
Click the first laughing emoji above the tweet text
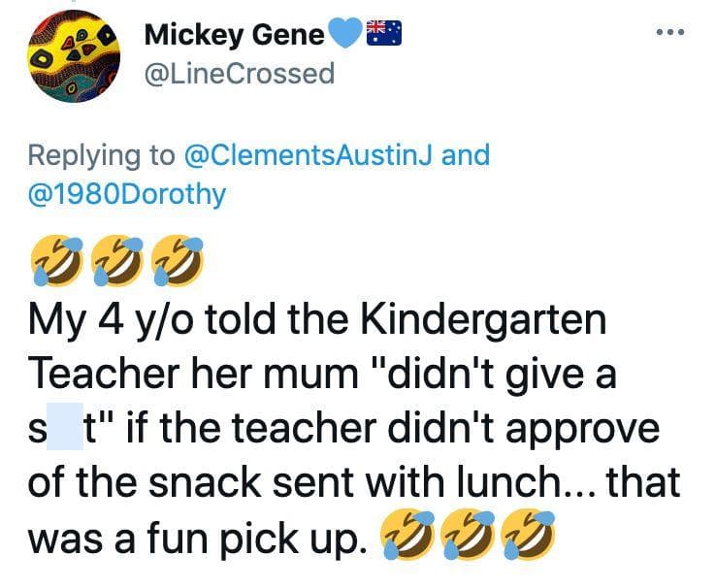click(x=56, y=261)
